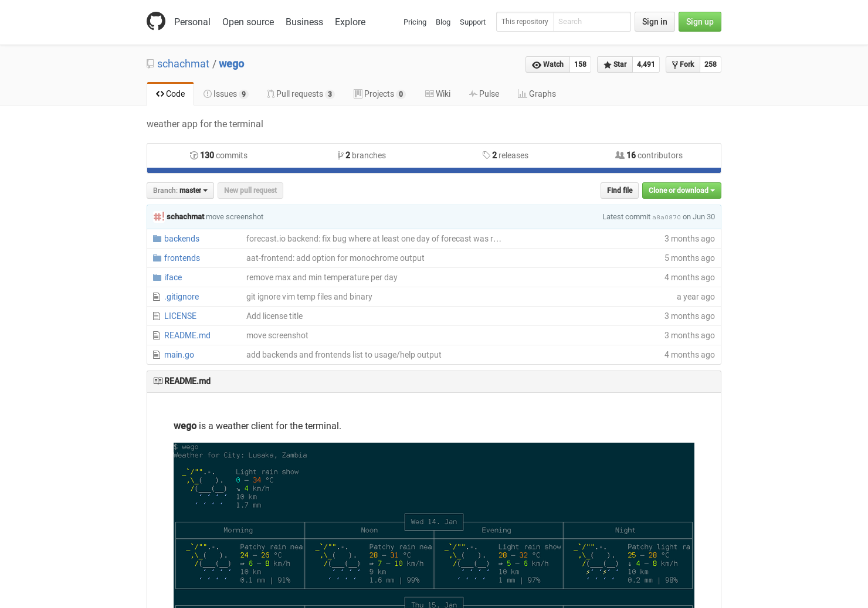This screenshot has width=868, height=608.
Task: Click the schachmat avatar icon in commit bar
Action: point(158,217)
